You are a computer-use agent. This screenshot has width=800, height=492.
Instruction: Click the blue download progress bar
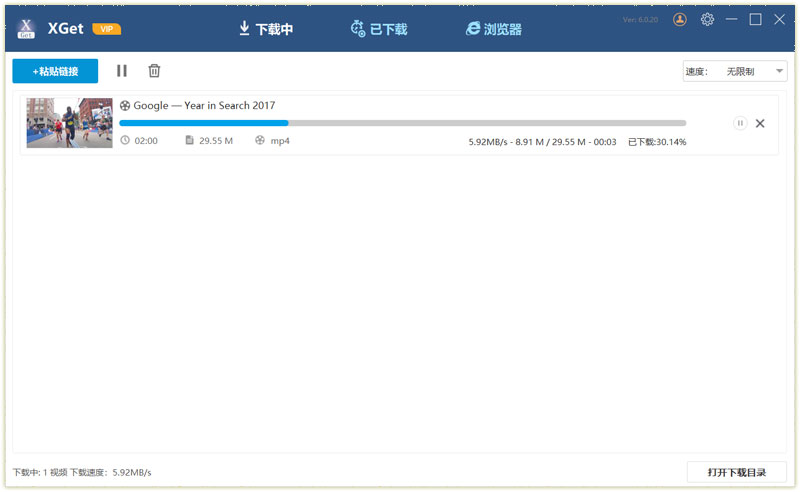tap(204, 123)
